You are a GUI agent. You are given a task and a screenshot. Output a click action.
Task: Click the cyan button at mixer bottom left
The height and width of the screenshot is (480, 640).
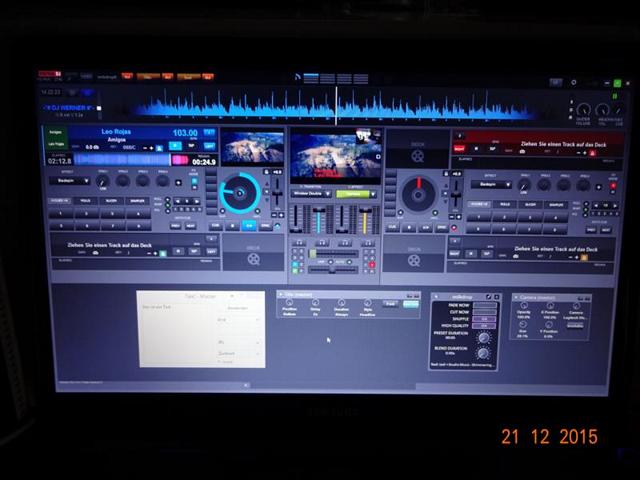[295, 265]
